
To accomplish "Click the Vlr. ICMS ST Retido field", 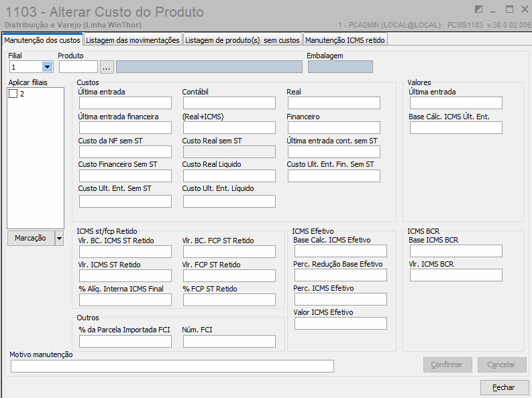I will pyautogui.click(x=125, y=276).
